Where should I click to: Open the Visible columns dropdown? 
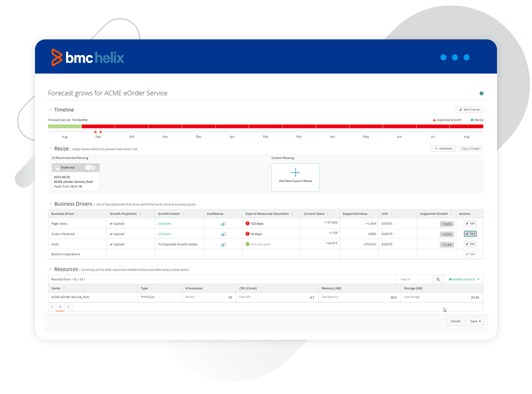[464, 279]
